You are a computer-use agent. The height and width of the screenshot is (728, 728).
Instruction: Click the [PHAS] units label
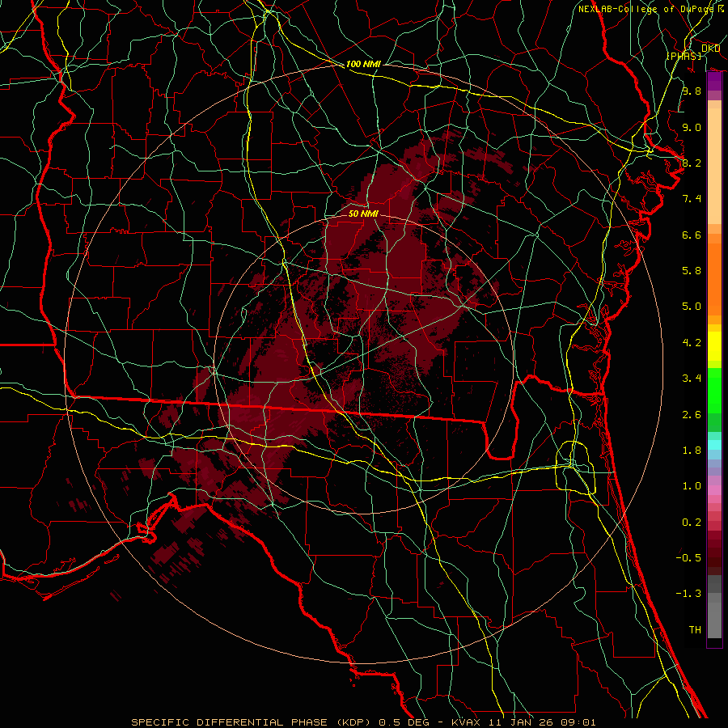click(x=684, y=56)
